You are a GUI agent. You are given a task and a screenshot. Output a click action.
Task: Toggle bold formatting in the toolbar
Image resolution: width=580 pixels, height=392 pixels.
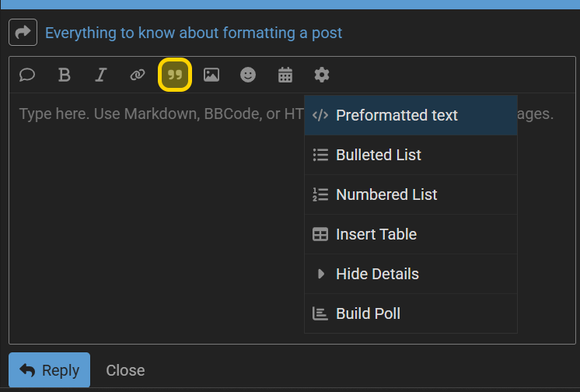64,75
